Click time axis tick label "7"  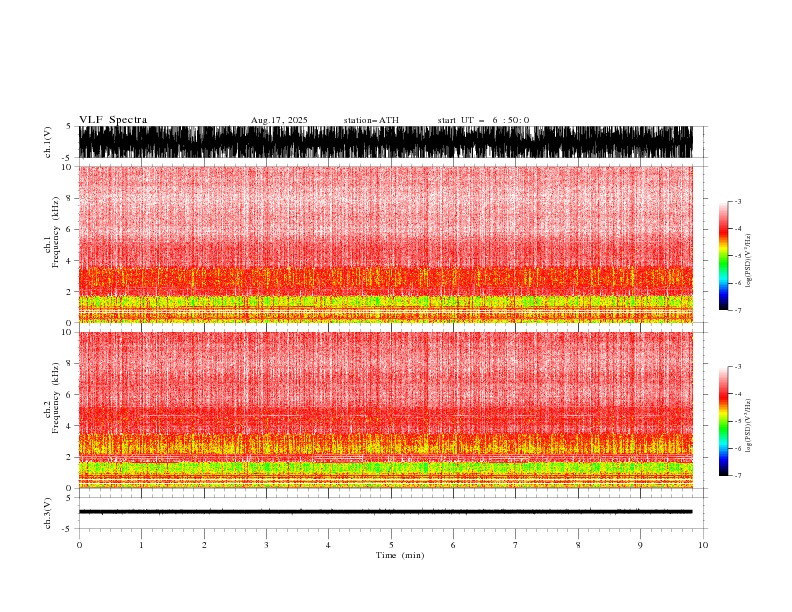(x=516, y=545)
